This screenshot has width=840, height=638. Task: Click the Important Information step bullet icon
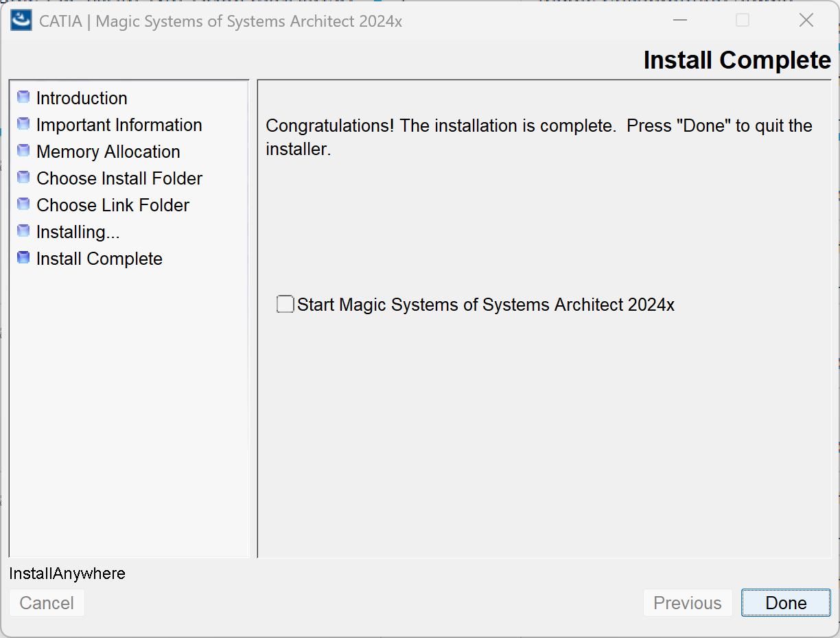pyautogui.click(x=23, y=124)
